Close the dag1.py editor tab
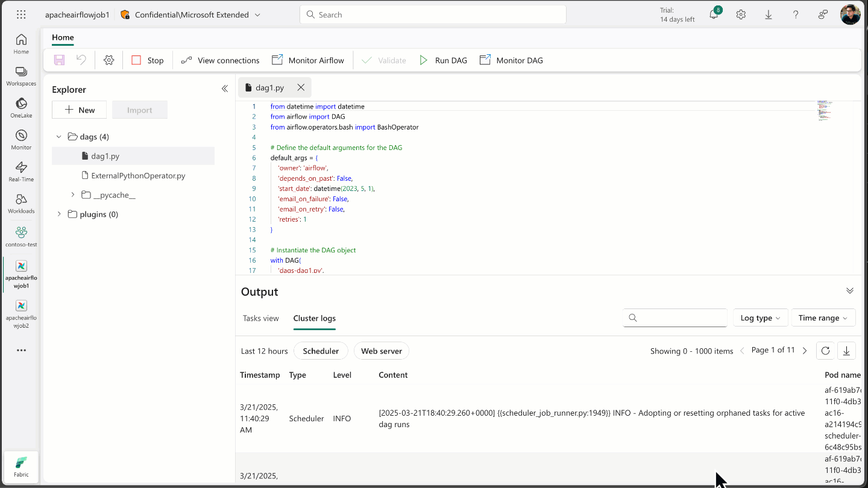Viewport: 868px width, 488px height. (301, 87)
